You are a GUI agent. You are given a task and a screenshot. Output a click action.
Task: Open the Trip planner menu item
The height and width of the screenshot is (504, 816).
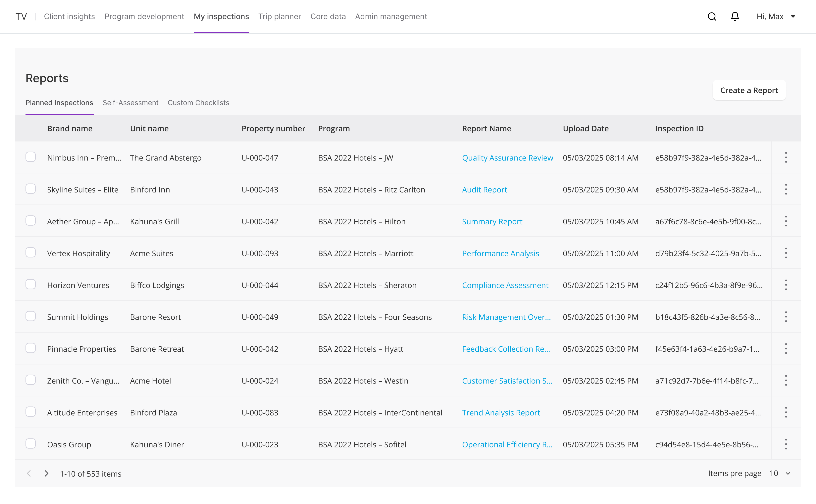click(x=280, y=16)
